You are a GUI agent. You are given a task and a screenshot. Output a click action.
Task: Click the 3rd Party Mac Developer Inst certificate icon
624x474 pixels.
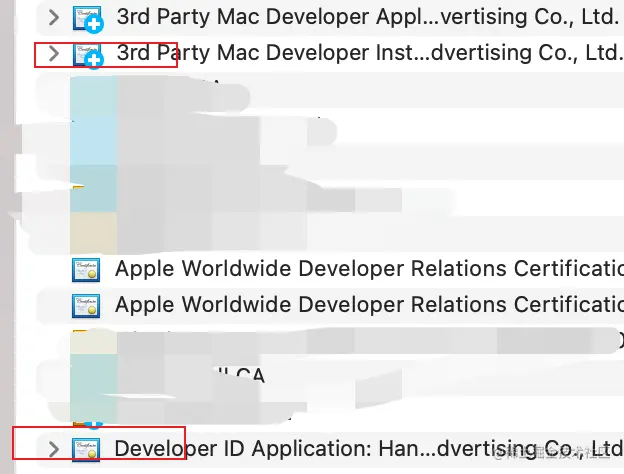pyautogui.click(x=87, y=54)
